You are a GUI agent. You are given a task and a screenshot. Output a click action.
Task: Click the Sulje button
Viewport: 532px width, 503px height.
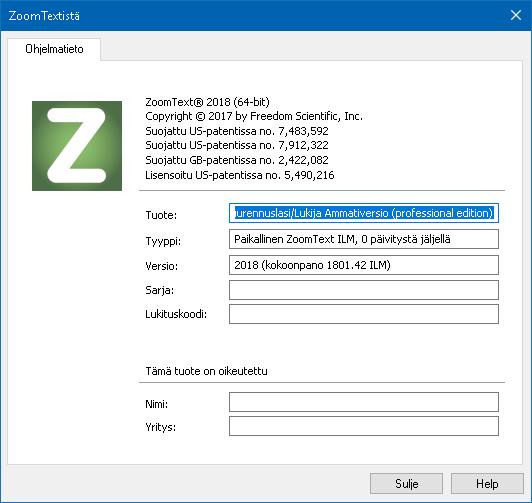[x=406, y=483]
